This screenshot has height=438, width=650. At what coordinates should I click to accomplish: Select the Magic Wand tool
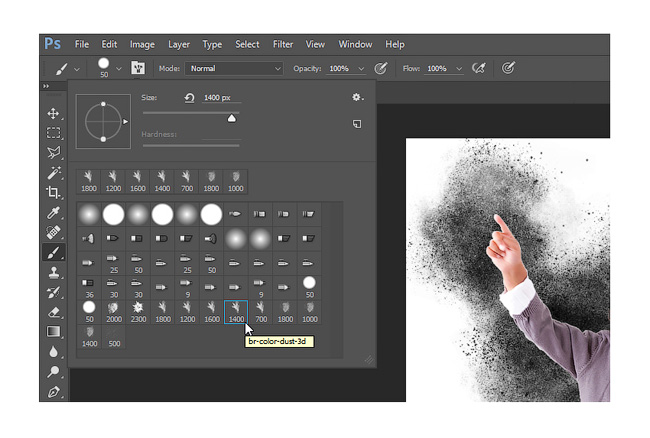coord(53,173)
